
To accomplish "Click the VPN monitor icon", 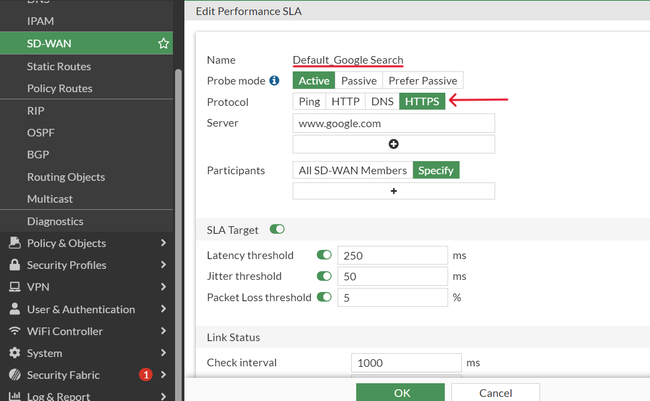I will 14,287.
